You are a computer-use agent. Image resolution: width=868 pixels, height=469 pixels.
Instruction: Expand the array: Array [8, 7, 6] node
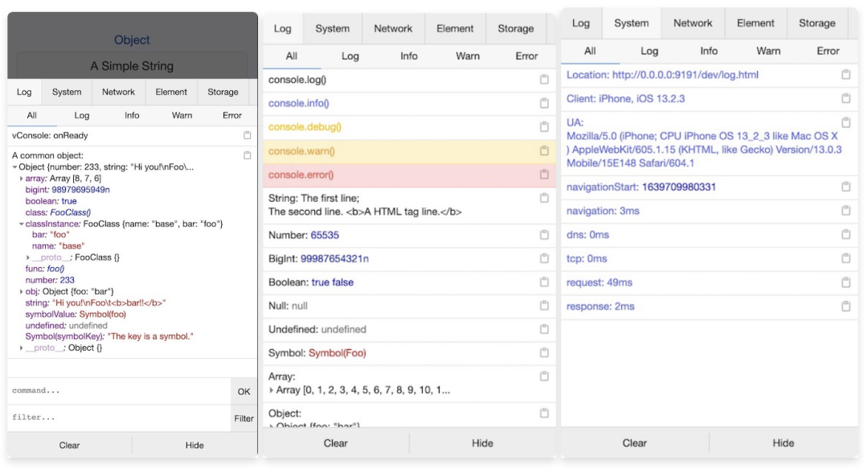[x=22, y=179]
